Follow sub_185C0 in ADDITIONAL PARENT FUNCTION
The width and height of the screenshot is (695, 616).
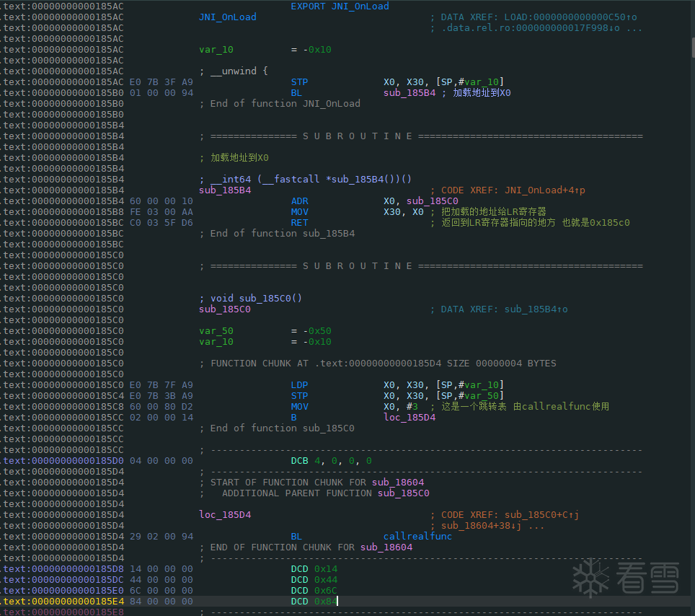[x=403, y=493]
